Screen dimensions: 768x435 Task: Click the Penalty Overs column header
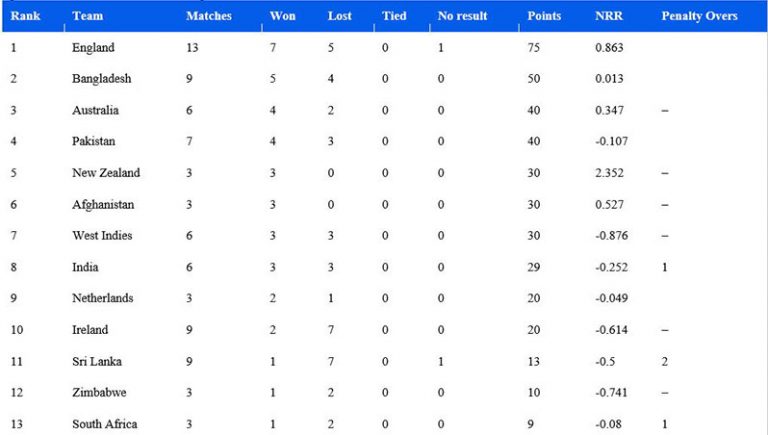point(699,16)
